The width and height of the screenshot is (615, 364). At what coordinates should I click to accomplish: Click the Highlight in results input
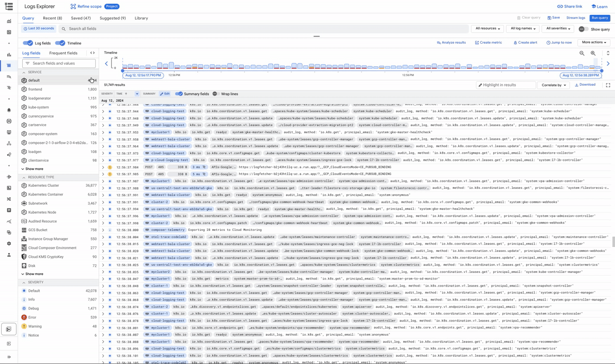(x=506, y=85)
